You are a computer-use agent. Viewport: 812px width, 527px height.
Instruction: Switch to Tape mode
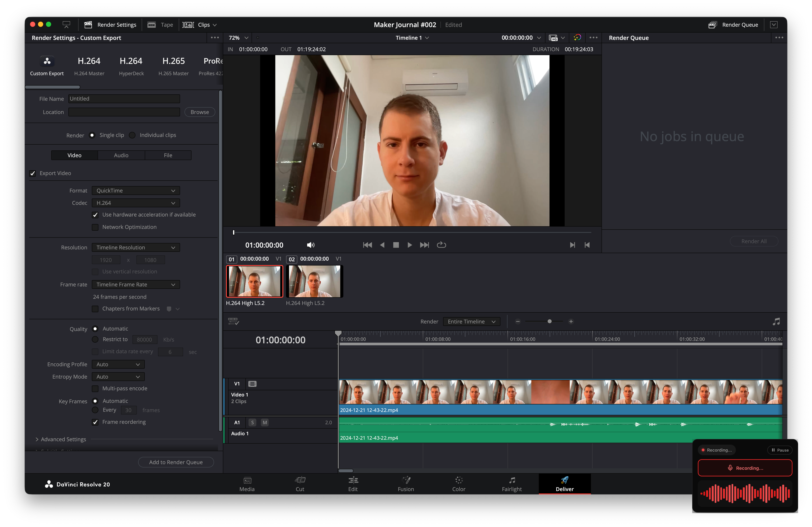(160, 24)
